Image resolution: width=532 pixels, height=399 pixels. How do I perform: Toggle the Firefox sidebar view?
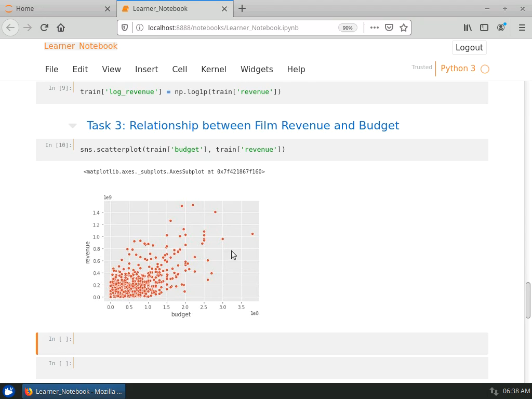tap(484, 28)
